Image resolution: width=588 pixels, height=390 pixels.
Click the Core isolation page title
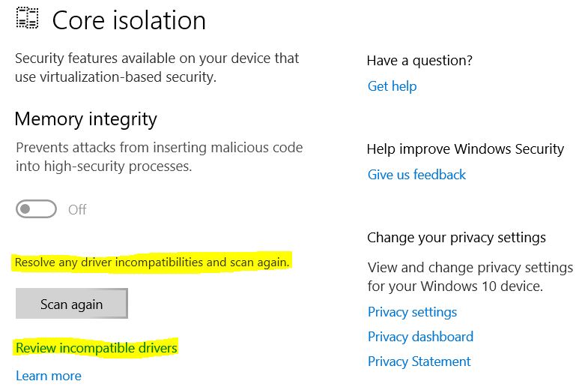[x=129, y=20]
